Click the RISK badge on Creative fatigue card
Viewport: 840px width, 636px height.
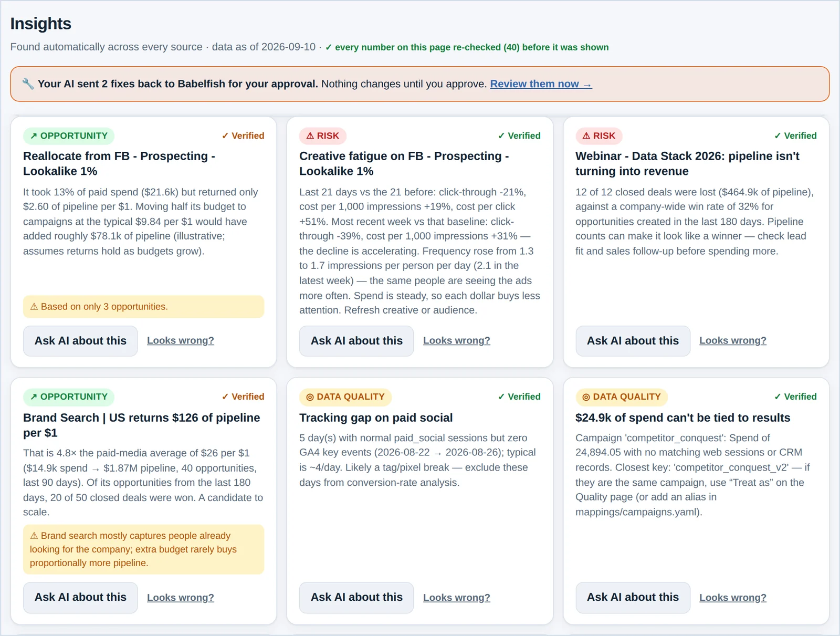pos(323,135)
